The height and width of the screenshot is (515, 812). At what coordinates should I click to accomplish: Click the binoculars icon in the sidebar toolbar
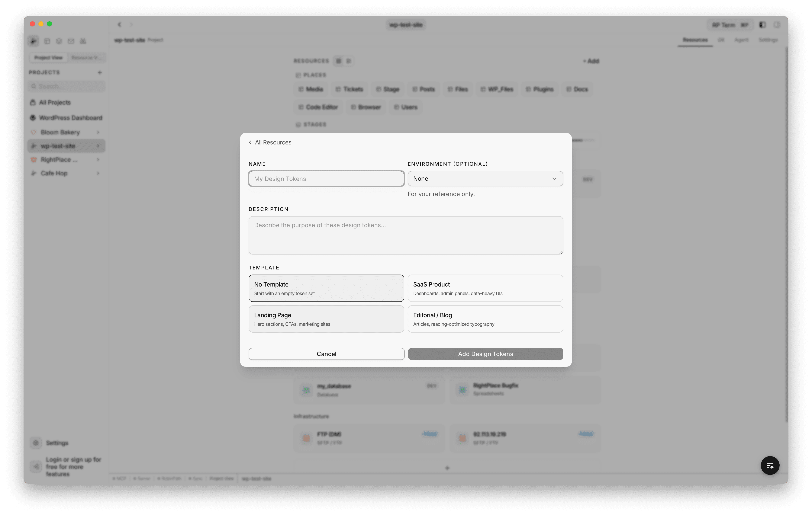(x=83, y=41)
